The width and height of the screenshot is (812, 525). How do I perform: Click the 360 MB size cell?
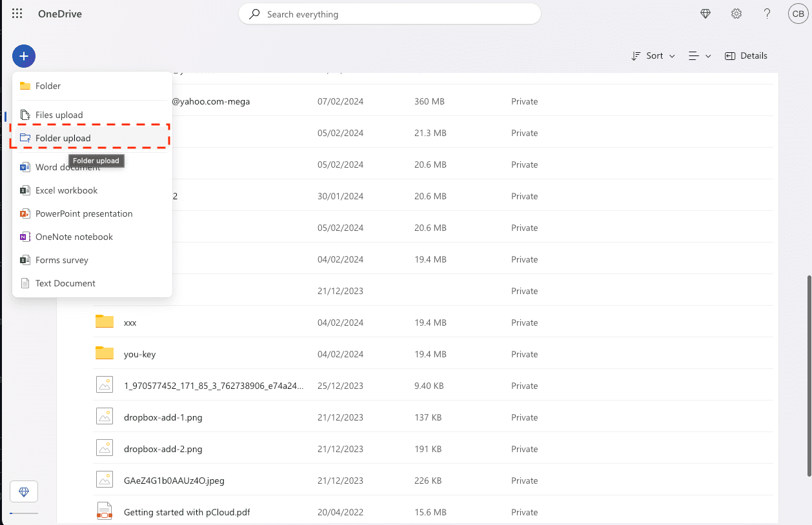pos(429,101)
